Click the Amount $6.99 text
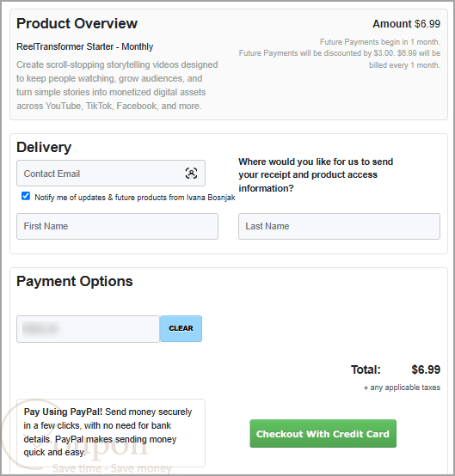 coord(406,24)
